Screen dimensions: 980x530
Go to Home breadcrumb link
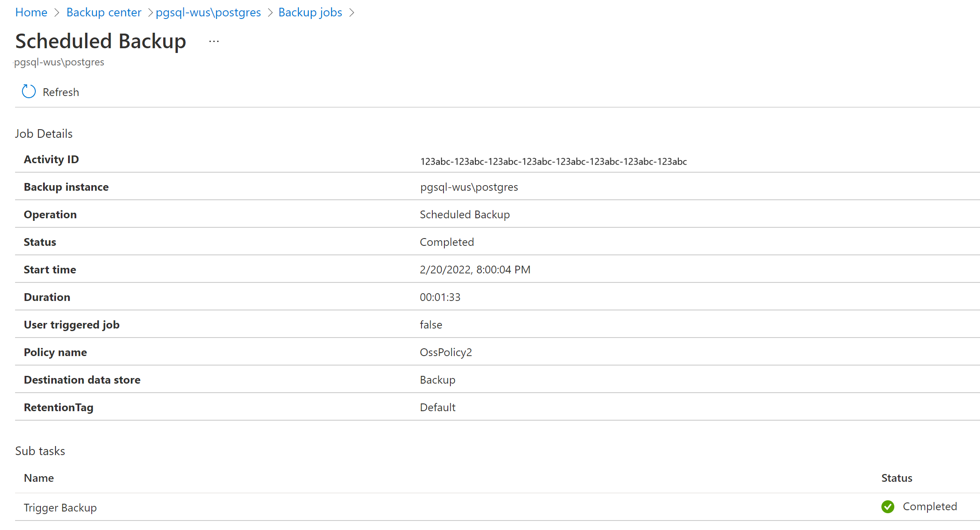[x=31, y=12]
